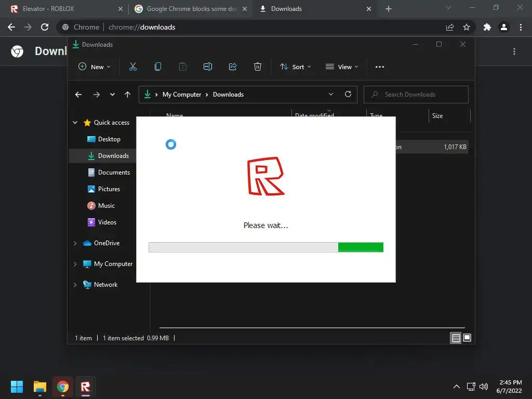Viewport: 532px width, 399px height.
Task: Click the Search Downloads field
Action: pyautogui.click(x=416, y=95)
